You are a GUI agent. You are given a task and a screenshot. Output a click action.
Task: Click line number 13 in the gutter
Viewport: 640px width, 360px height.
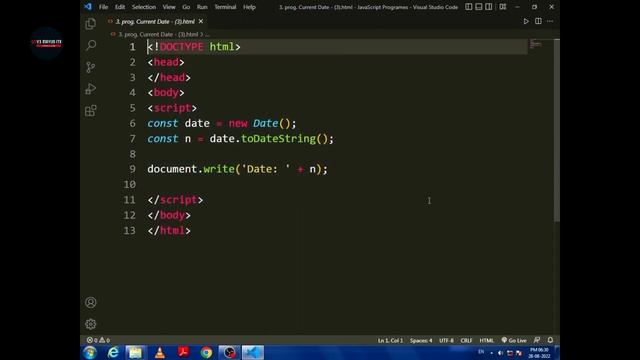[129, 231]
